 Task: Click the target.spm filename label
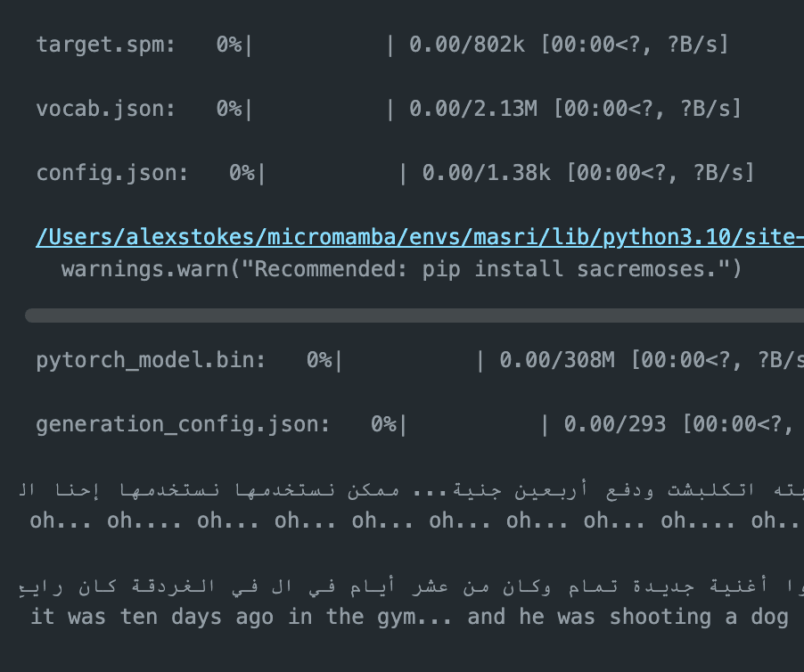point(106,45)
